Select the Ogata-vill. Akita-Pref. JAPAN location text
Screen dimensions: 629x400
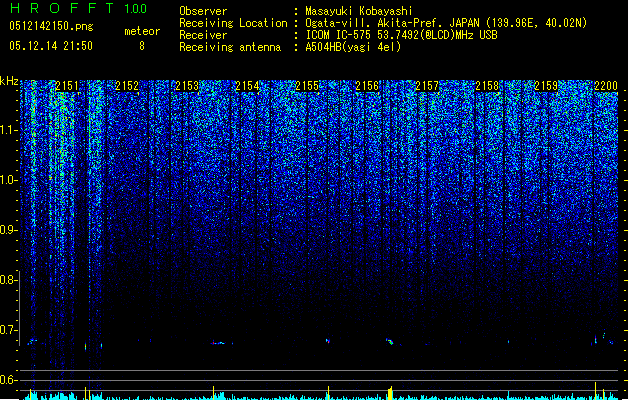pyautogui.click(x=446, y=23)
